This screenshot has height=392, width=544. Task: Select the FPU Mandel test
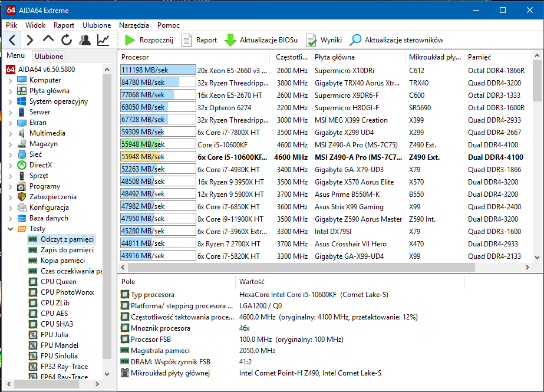pos(60,345)
